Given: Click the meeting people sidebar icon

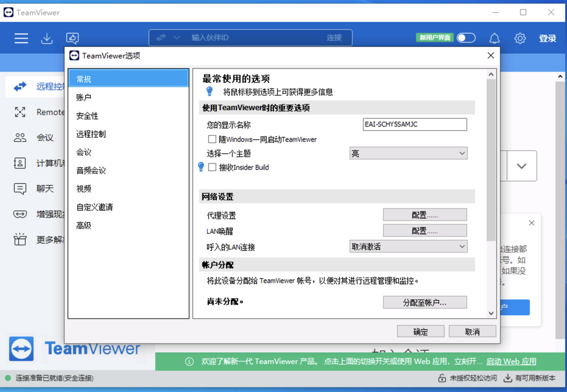Looking at the screenshot, I should coord(20,138).
